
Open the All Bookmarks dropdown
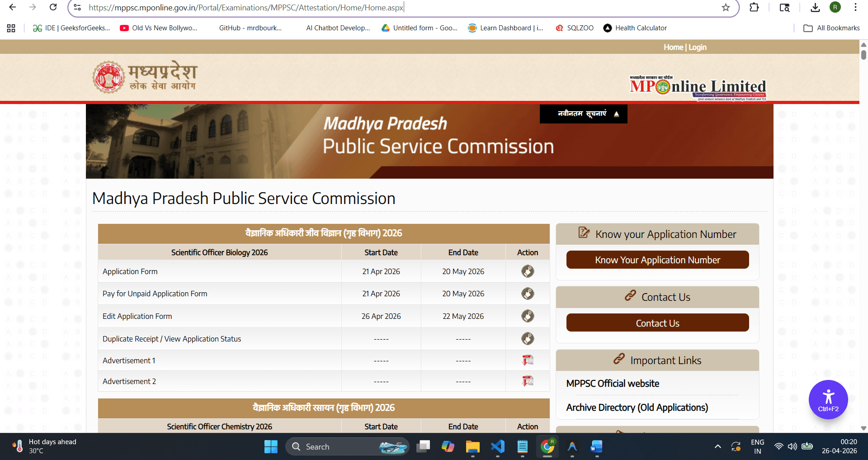tap(832, 28)
